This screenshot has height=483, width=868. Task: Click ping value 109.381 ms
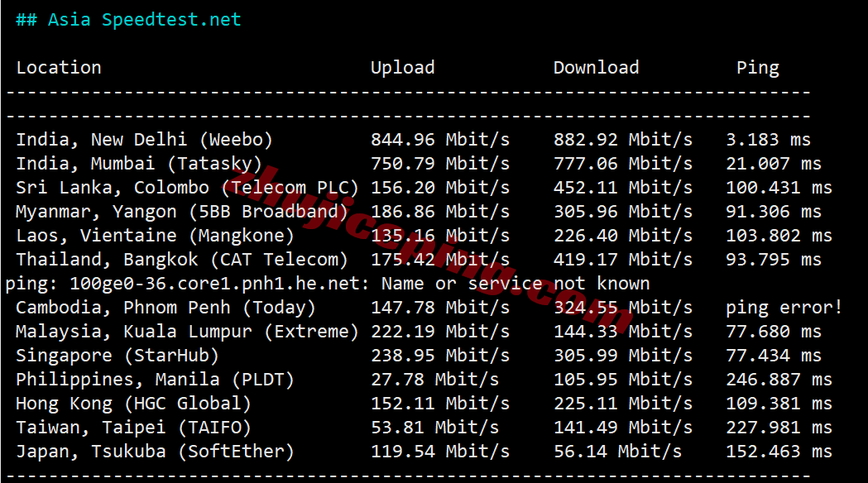point(779,404)
